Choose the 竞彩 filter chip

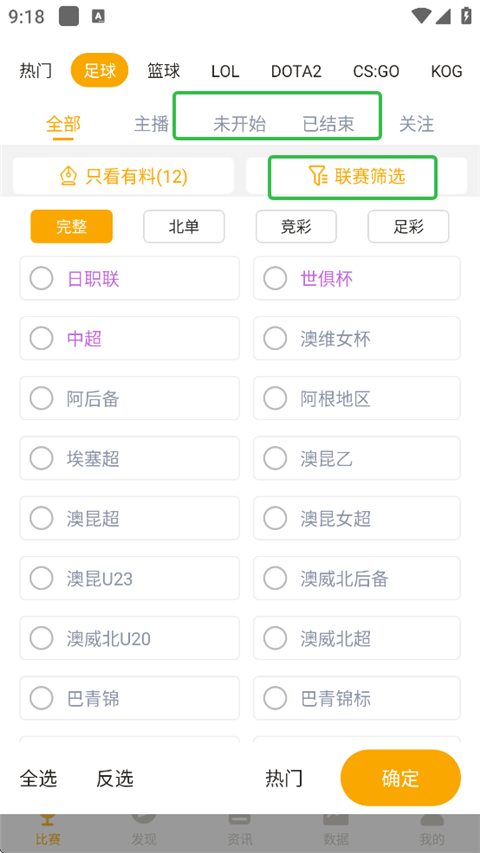(296, 226)
